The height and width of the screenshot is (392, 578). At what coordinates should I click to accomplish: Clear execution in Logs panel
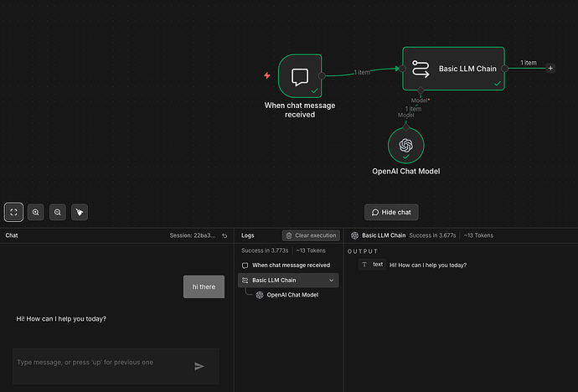point(311,235)
